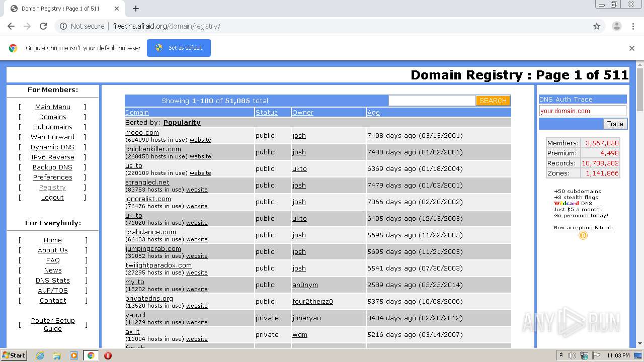Open mooo.com domain link
644x362 pixels.
(142, 132)
